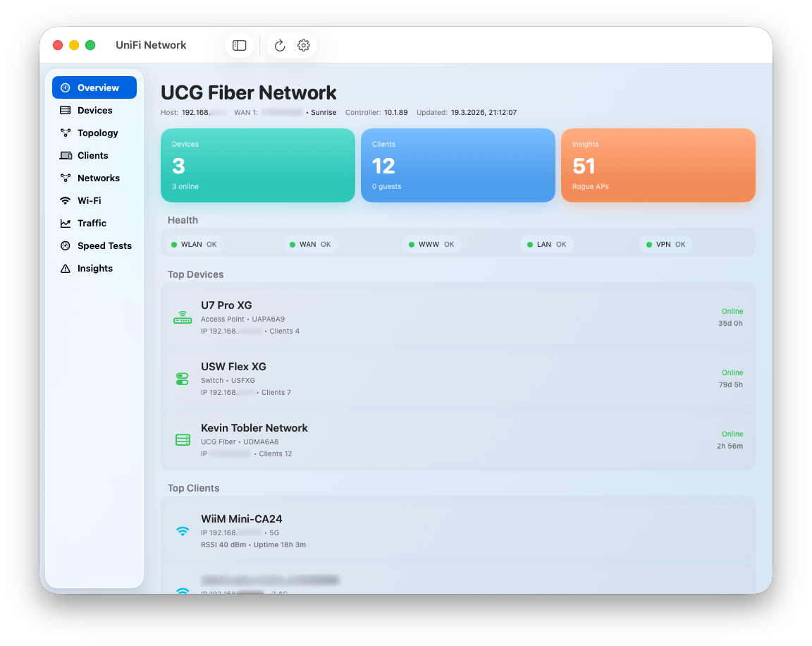This screenshot has height=646, width=812.
Task: Click the Clients sidebar icon
Action: click(64, 155)
